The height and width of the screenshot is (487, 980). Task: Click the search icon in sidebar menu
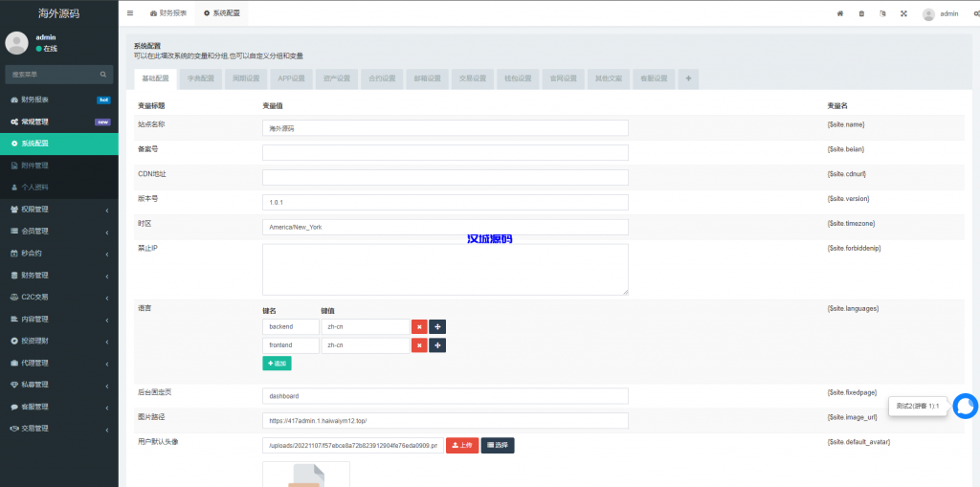pos(104,74)
